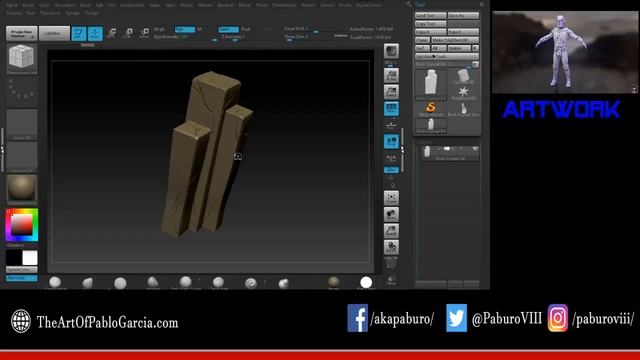Collapse the SubTool section header
The width and height of the screenshot is (640, 360).
point(425,142)
